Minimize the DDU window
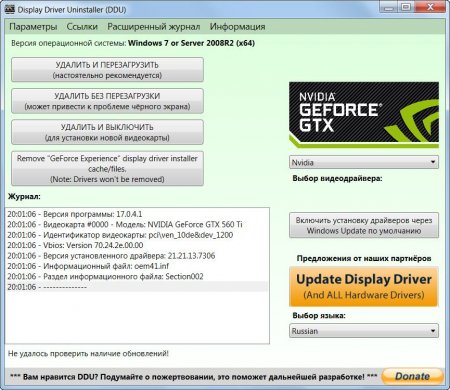Screen dimensions: 450x390 389,7
